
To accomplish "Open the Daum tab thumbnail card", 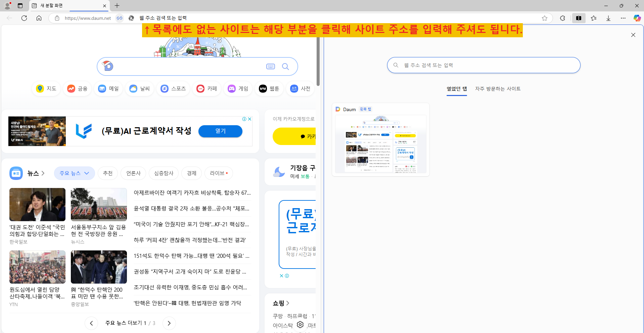I will point(381,140).
